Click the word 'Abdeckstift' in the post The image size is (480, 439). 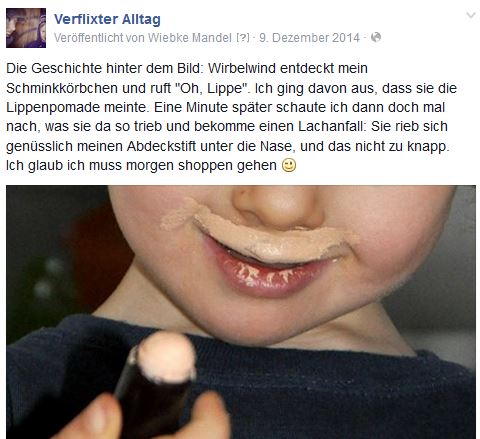tap(161, 146)
